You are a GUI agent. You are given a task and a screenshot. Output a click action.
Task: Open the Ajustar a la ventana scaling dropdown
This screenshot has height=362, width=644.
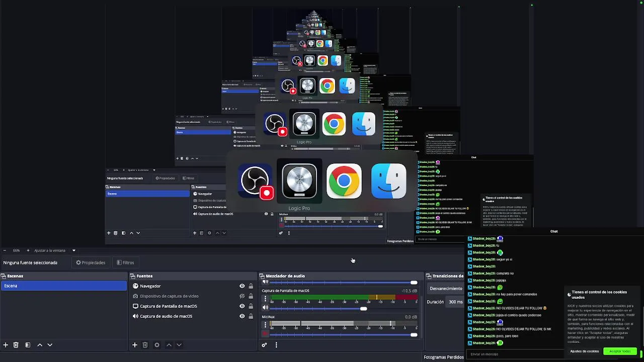pos(54,250)
